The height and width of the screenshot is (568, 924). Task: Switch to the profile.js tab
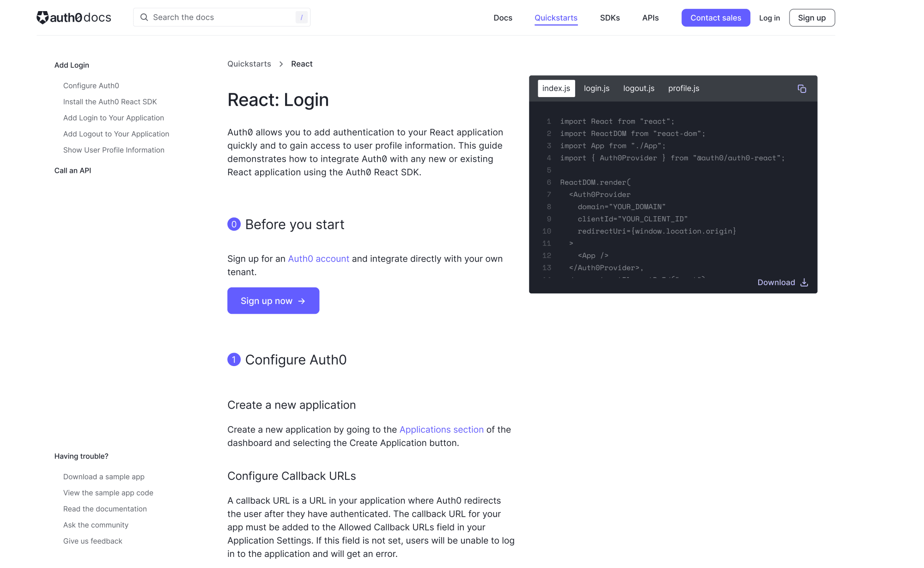684,88
